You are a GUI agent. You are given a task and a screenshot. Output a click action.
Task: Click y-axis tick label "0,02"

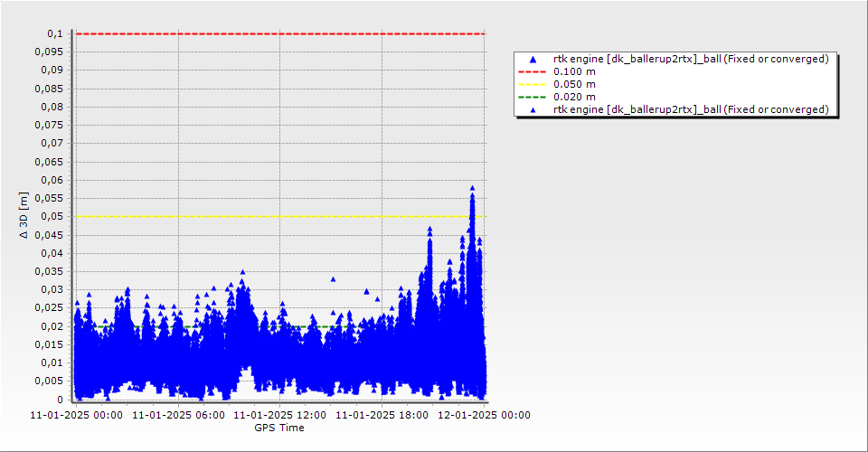coord(52,326)
